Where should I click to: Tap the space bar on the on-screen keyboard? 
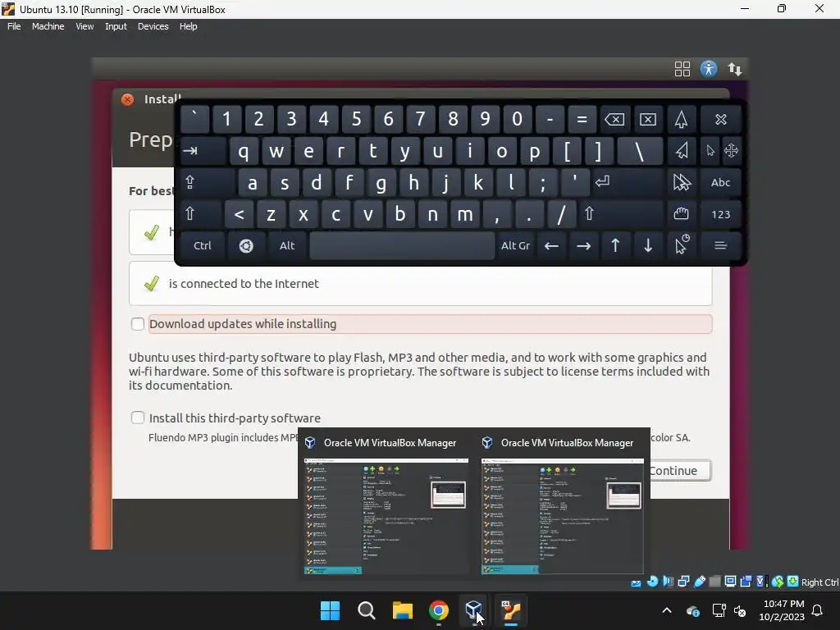coord(402,245)
